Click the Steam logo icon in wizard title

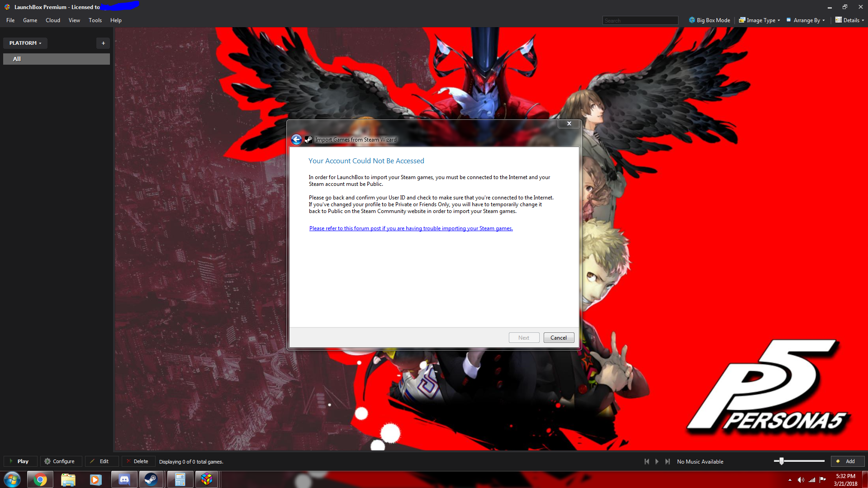pyautogui.click(x=308, y=140)
